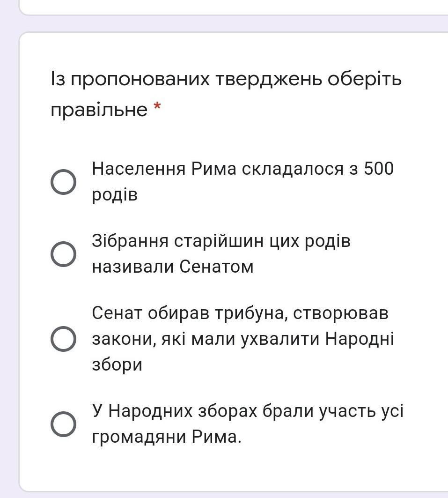Click the text "Сенат обирав трибуна, створював"

point(240,313)
